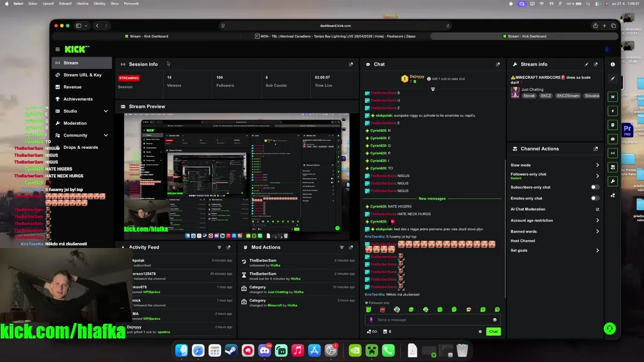The height and width of the screenshot is (362, 644).
Task: Click the pencil icon in right sidebar
Action: 612,78
